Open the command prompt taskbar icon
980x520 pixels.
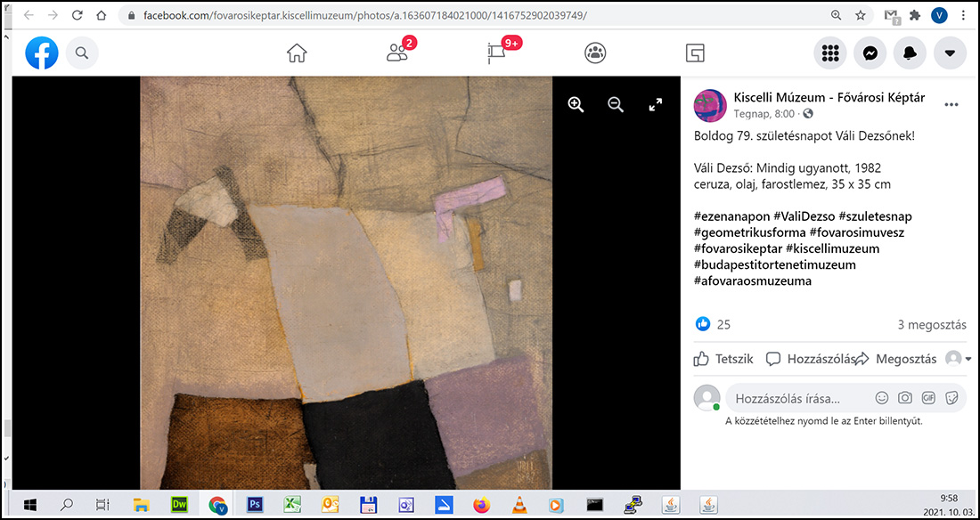pyautogui.click(x=595, y=504)
